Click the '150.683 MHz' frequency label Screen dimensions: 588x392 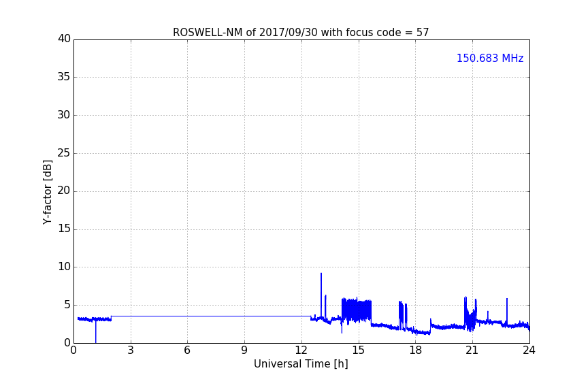pyautogui.click(x=490, y=59)
